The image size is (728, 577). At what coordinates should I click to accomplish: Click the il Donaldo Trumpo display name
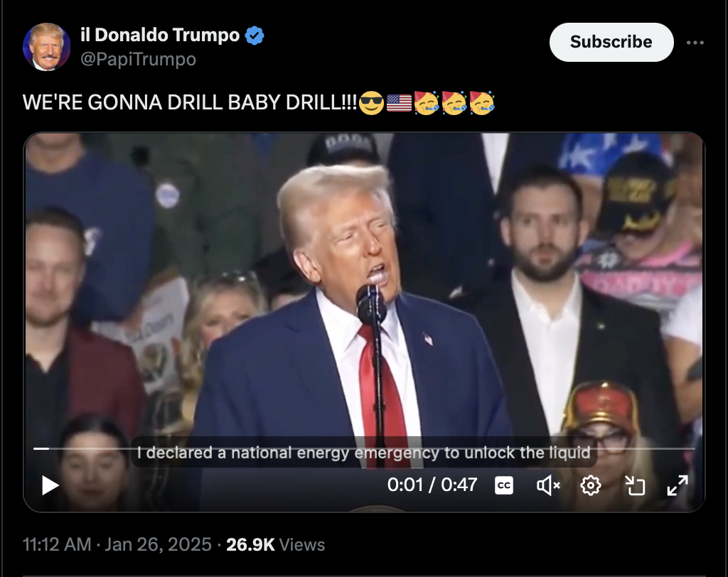(x=160, y=36)
